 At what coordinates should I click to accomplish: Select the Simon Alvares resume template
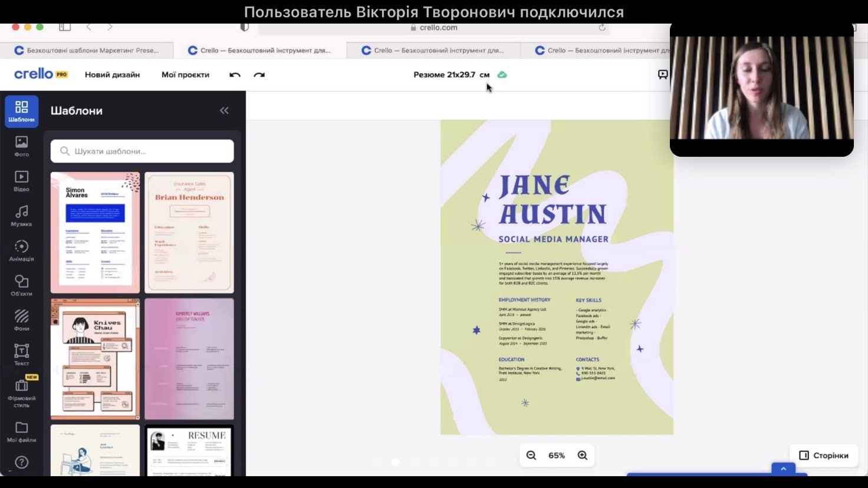[95, 233]
